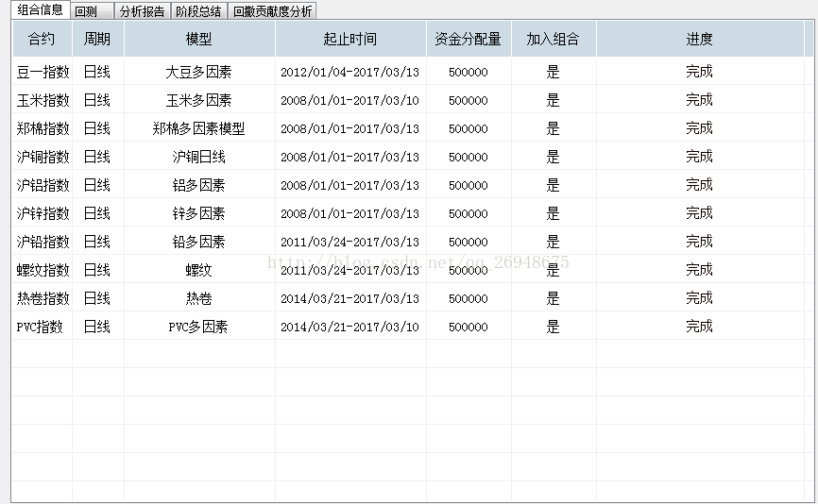Click 完成 in the PVC指数 row
The width and height of the screenshot is (818, 504).
pyautogui.click(x=699, y=327)
